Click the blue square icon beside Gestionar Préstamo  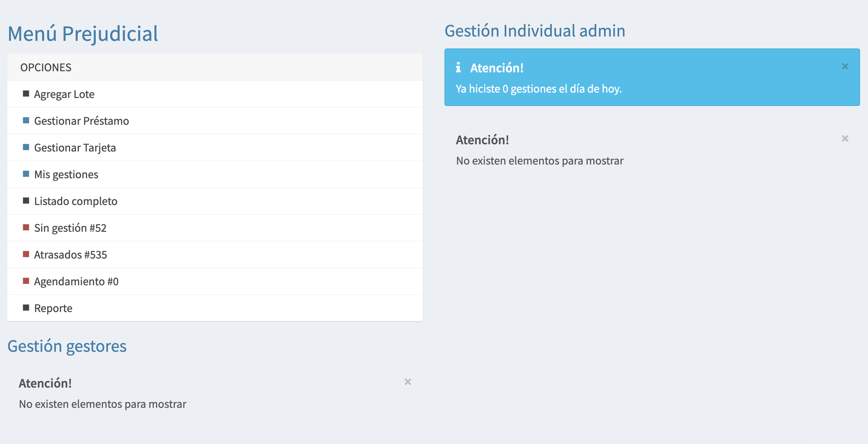click(x=26, y=121)
